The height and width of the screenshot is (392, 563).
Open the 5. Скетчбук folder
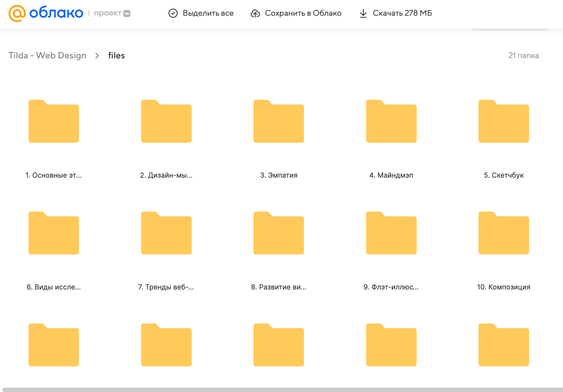click(x=503, y=121)
